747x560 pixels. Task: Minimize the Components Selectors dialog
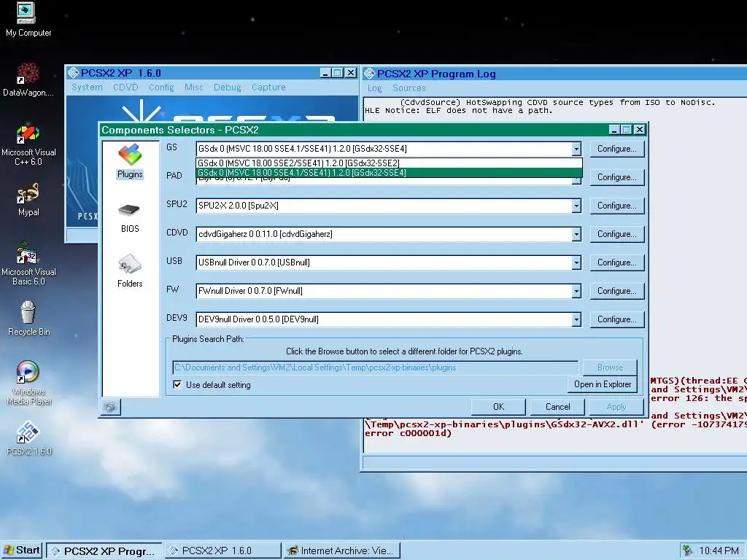(614, 130)
